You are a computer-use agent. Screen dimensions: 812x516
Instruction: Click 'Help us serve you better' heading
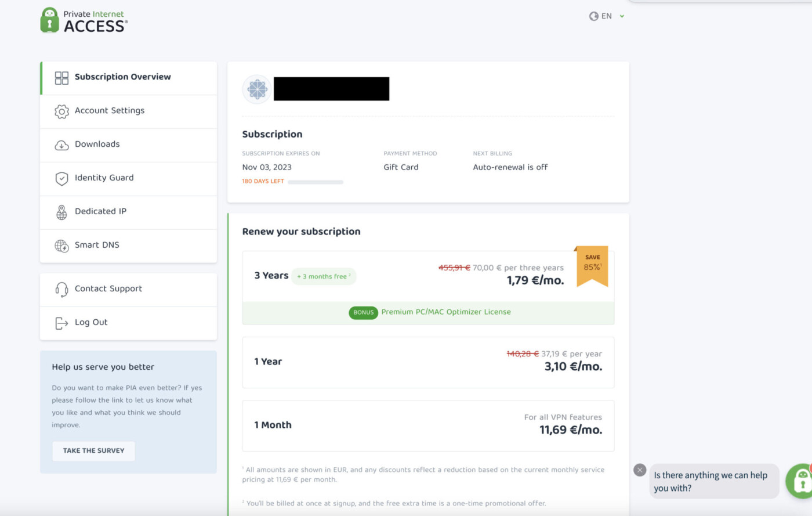pos(103,367)
